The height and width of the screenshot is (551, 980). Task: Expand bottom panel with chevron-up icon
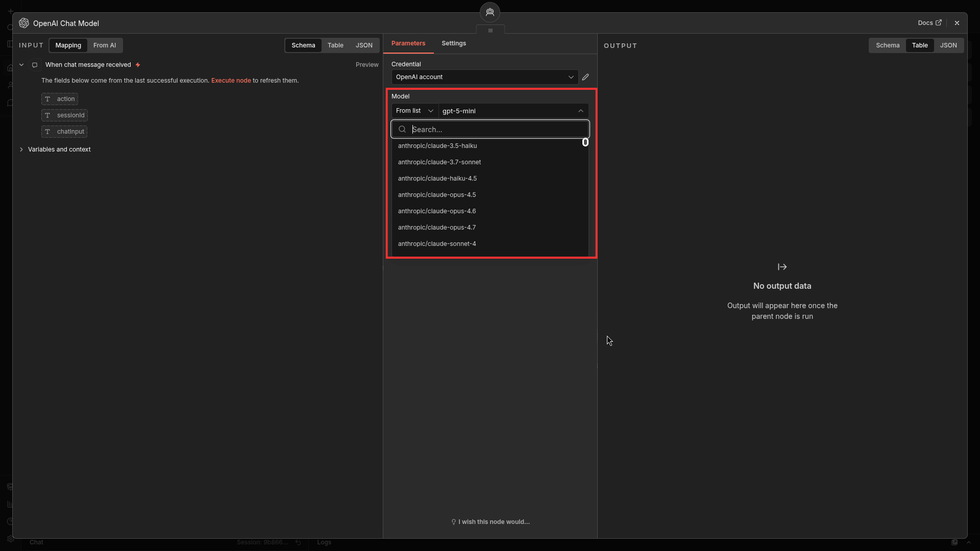pyautogui.click(x=969, y=542)
